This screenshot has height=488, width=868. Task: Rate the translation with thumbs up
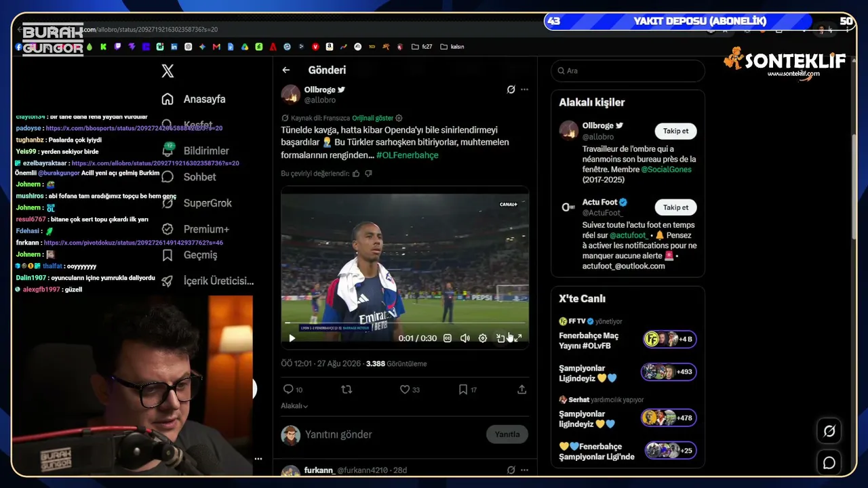(356, 174)
